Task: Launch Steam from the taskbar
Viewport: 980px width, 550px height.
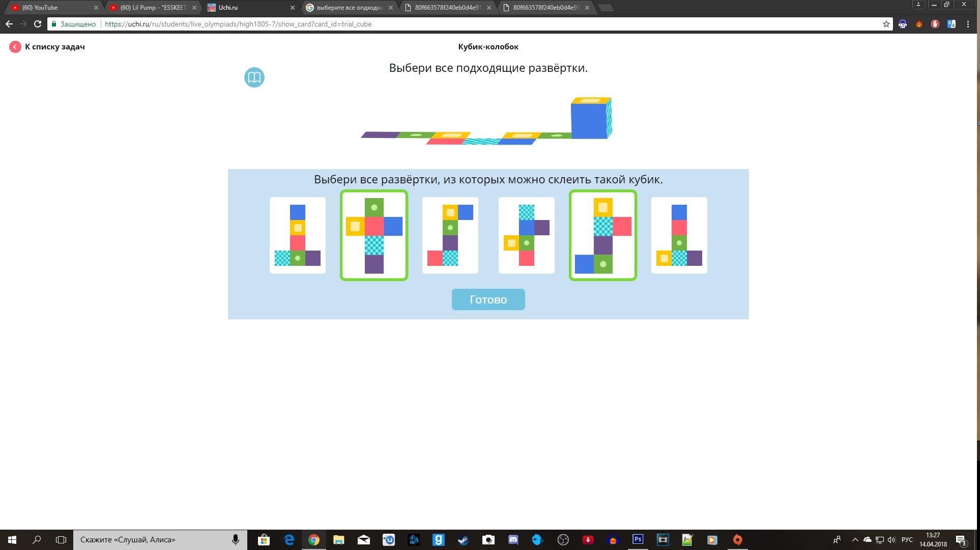Action: (463, 540)
